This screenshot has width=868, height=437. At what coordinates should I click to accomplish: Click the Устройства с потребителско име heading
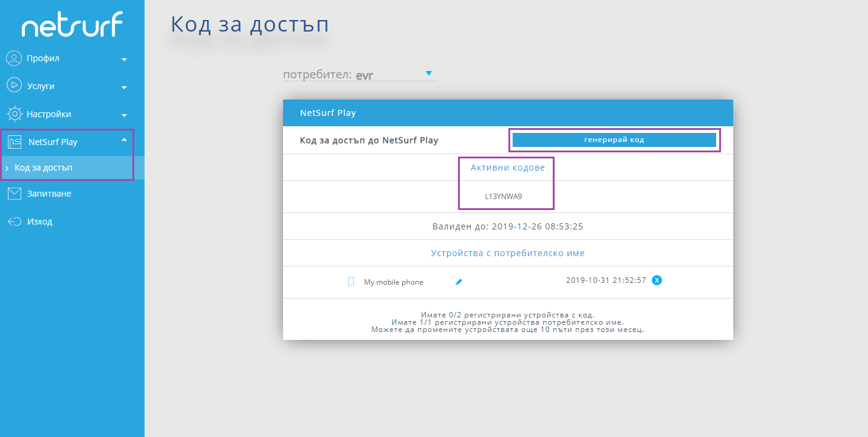pyautogui.click(x=508, y=253)
